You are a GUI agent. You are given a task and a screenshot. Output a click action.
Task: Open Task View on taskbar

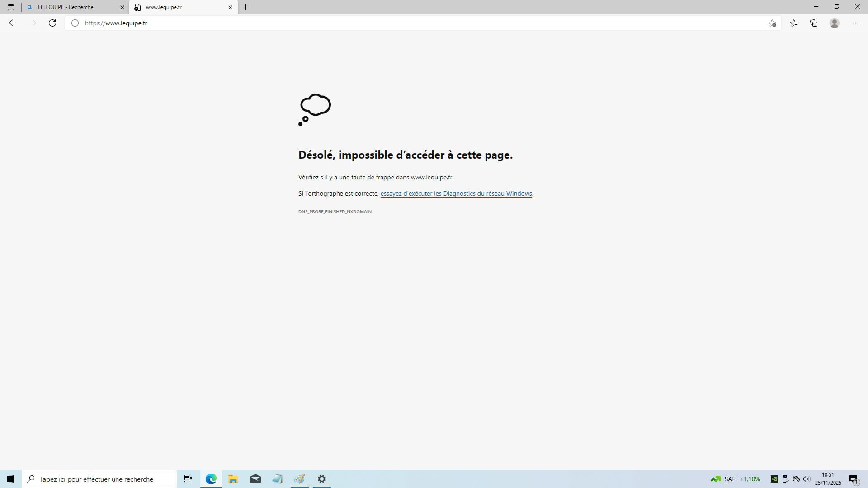click(x=188, y=479)
